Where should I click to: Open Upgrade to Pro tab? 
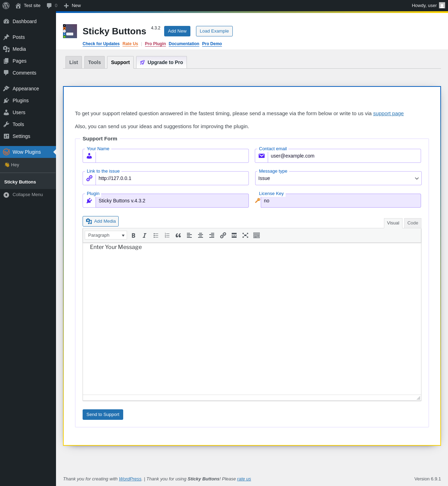(161, 62)
